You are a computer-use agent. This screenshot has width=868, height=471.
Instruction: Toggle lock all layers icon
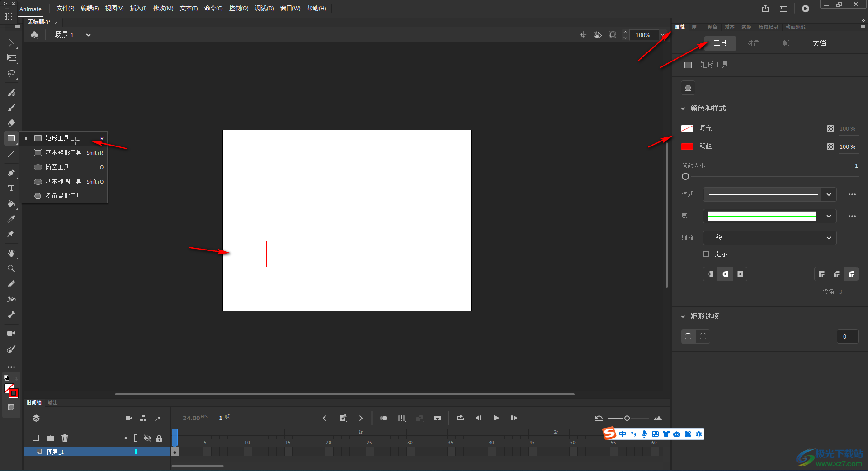click(159, 438)
